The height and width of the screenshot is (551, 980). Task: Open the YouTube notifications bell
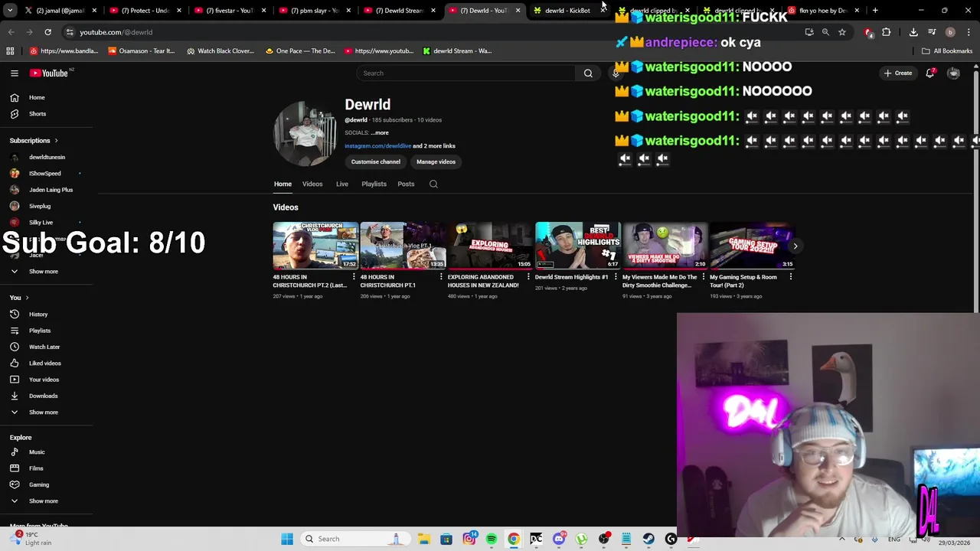point(930,73)
